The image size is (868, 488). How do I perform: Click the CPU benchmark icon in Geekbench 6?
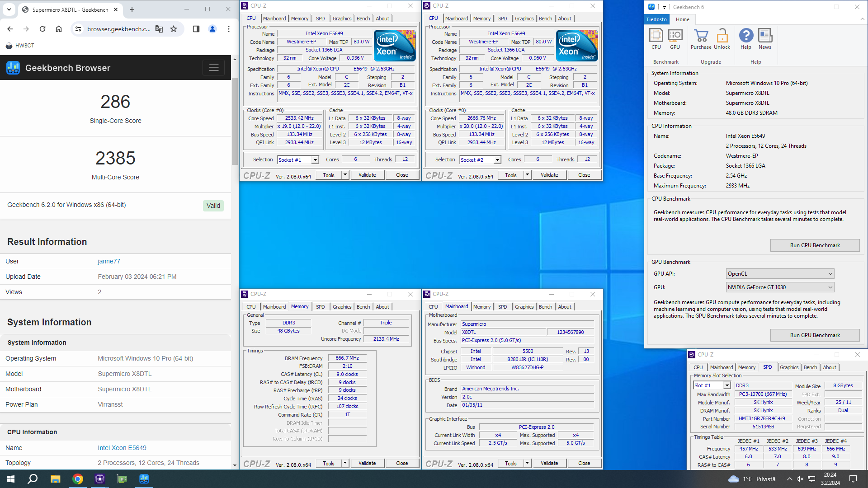click(x=656, y=39)
